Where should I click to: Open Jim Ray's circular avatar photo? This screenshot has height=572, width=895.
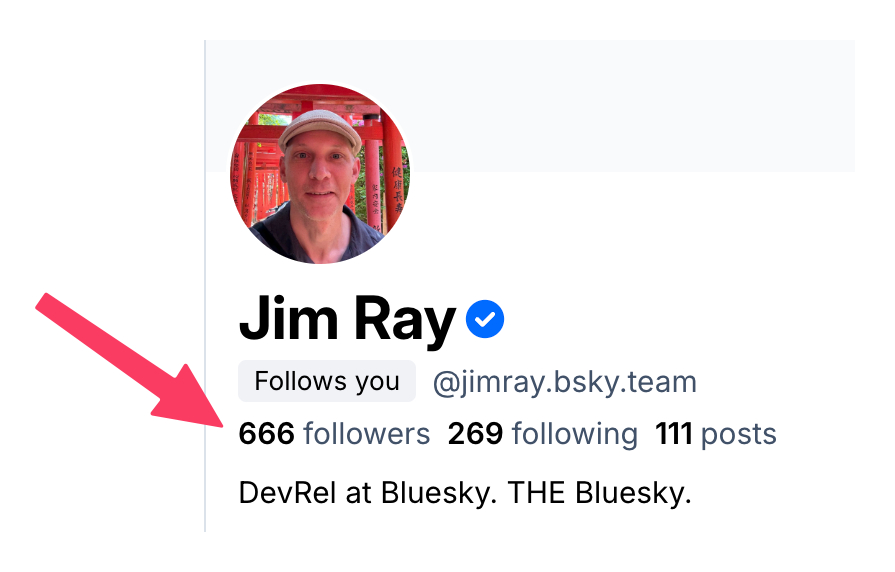coord(320,174)
